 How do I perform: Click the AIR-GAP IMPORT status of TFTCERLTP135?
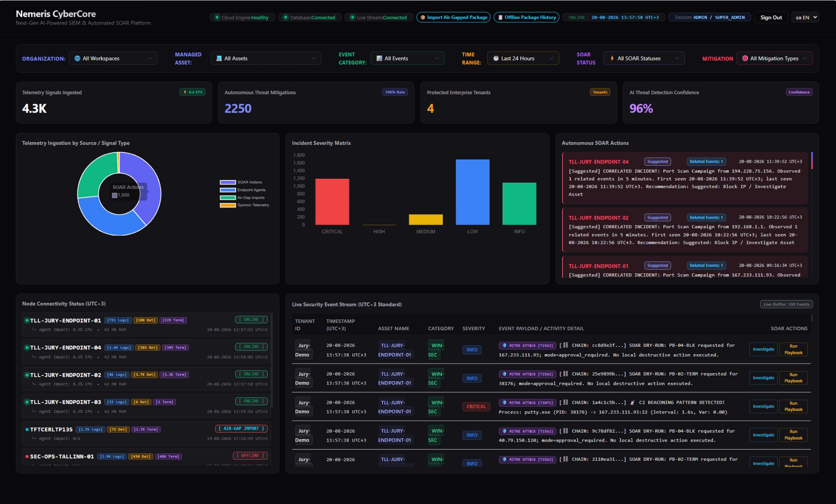[241, 429]
